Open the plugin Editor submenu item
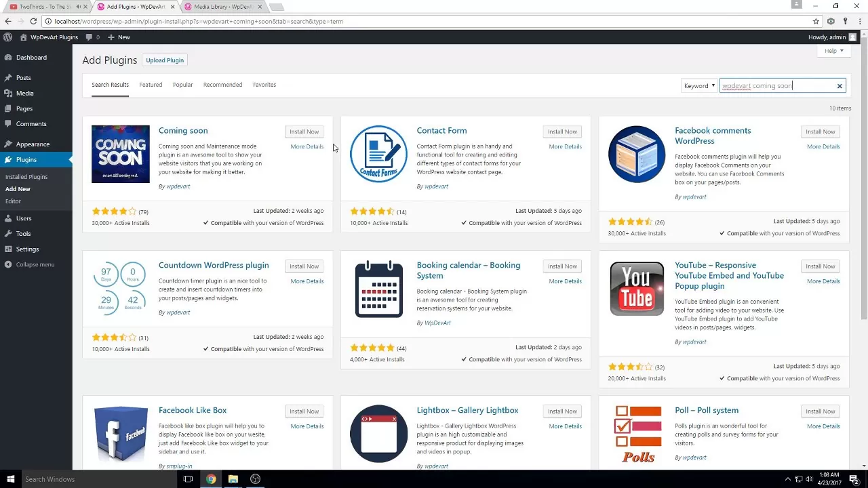The height and width of the screenshot is (488, 868). click(x=13, y=201)
